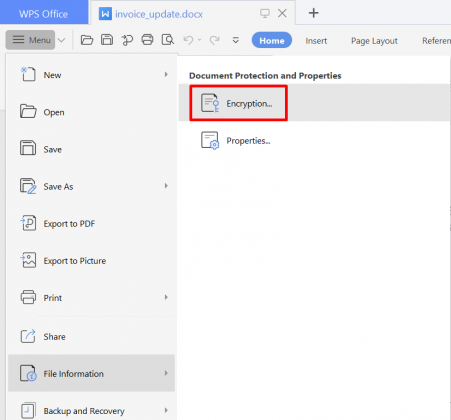Add a new document tab with plus
The height and width of the screenshot is (420, 451).
tap(313, 13)
